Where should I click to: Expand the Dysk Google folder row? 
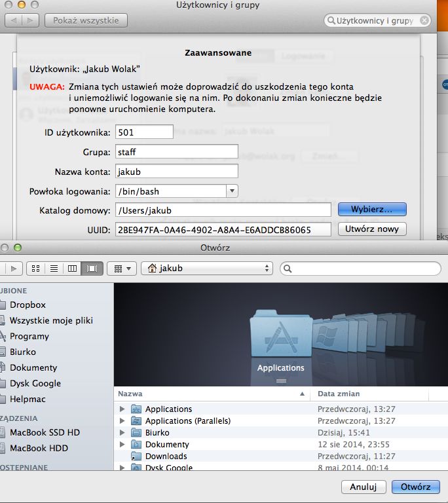point(122,468)
